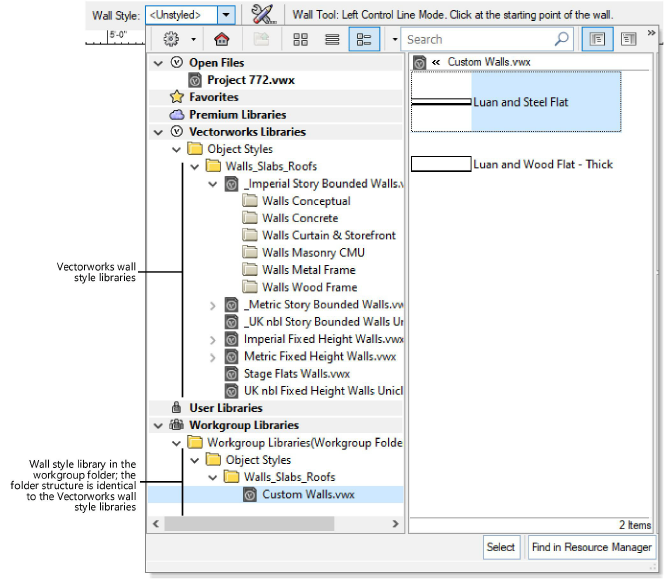This screenshot has width=664, height=579.
Task: Select the Walls Masonry CMU folder
Action: tap(313, 253)
